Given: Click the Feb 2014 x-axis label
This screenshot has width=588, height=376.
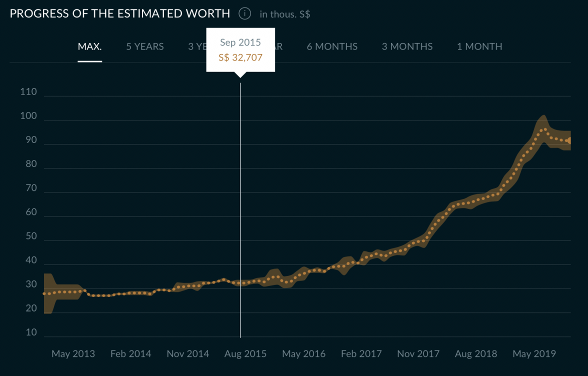Looking at the screenshot, I should click(x=130, y=354).
